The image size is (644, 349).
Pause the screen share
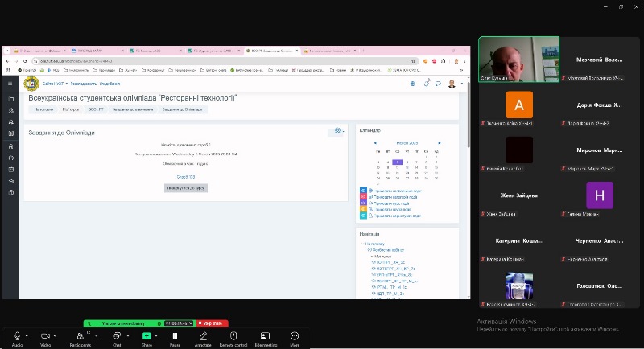pyautogui.click(x=175, y=335)
